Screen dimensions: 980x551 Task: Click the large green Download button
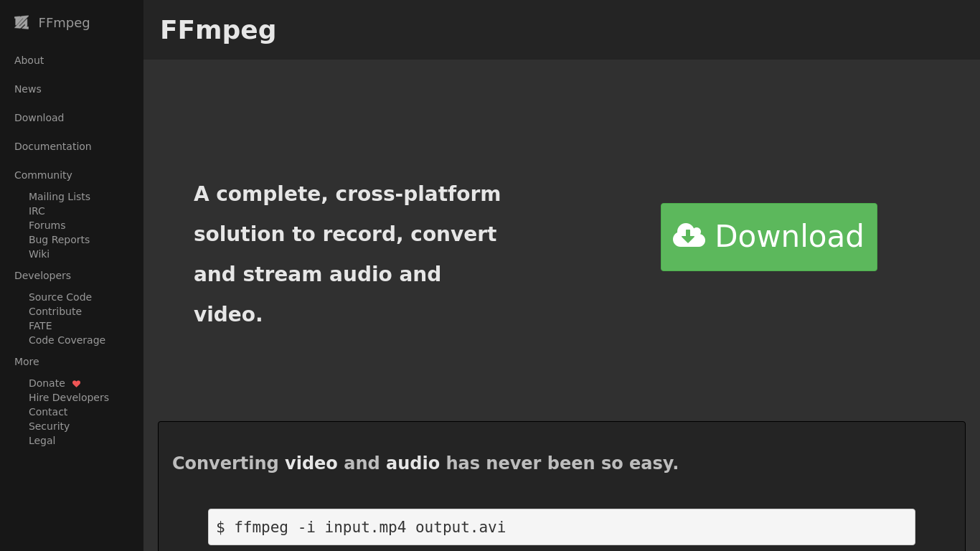pyautogui.click(x=769, y=237)
